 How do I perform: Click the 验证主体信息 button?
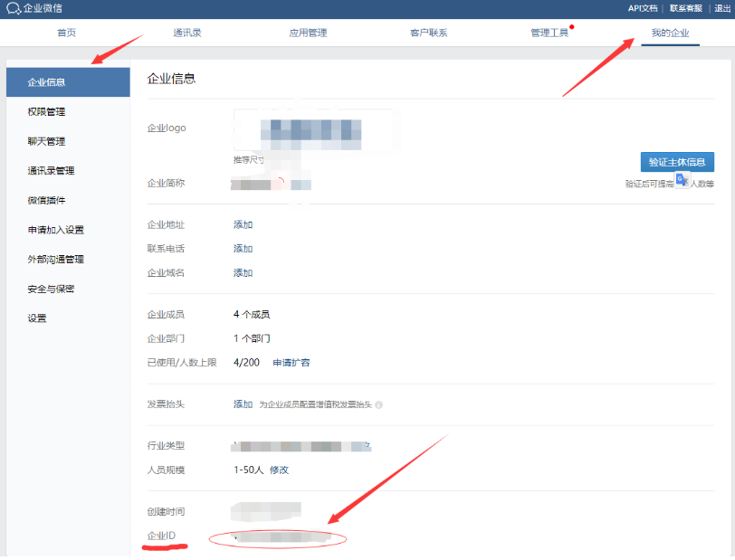click(x=676, y=161)
